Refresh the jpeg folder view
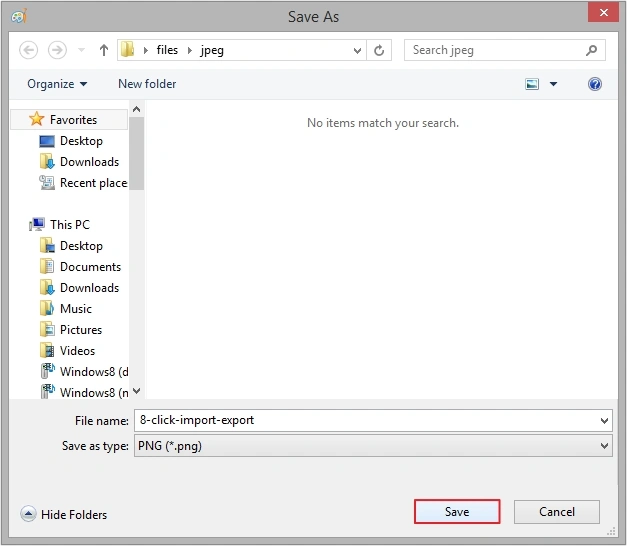The width and height of the screenshot is (627, 546). coord(380,50)
